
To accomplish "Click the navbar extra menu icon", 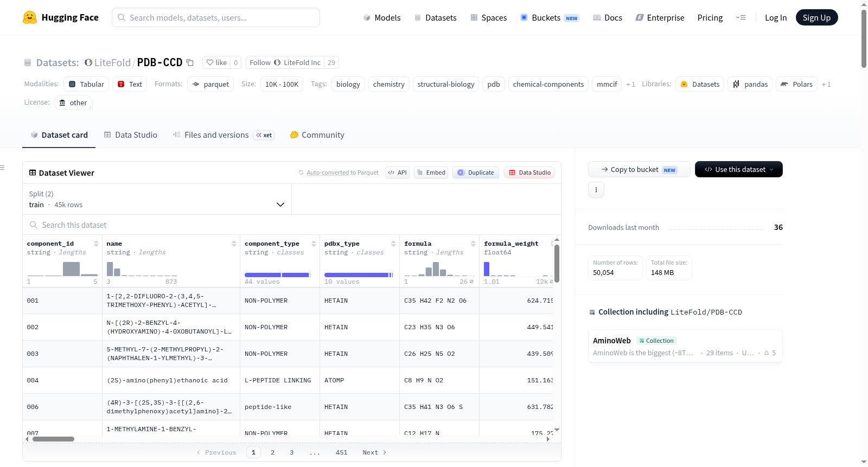I will [741, 17].
